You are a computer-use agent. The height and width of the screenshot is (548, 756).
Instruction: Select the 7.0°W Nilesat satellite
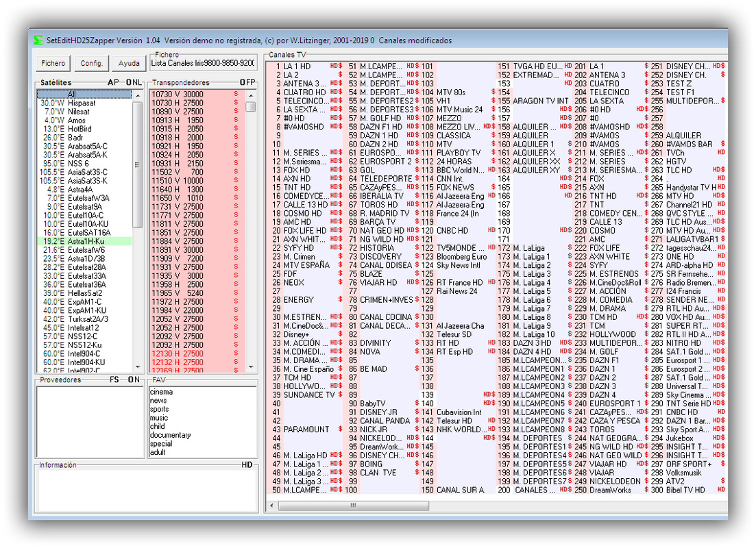tap(84, 112)
